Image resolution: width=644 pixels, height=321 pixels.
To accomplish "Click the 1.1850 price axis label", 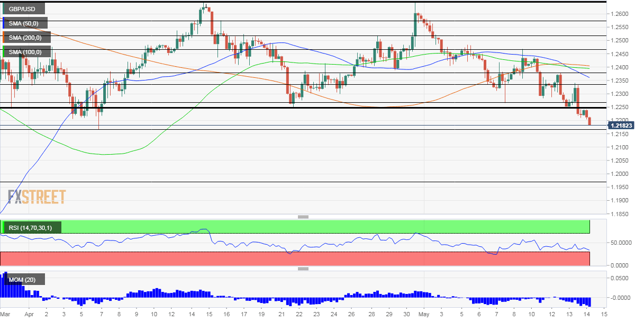I will (x=620, y=214).
